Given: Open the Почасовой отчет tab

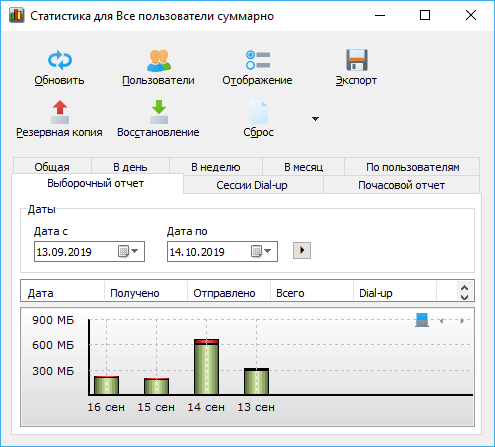Looking at the screenshot, I should pyautogui.click(x=401, y=185).
